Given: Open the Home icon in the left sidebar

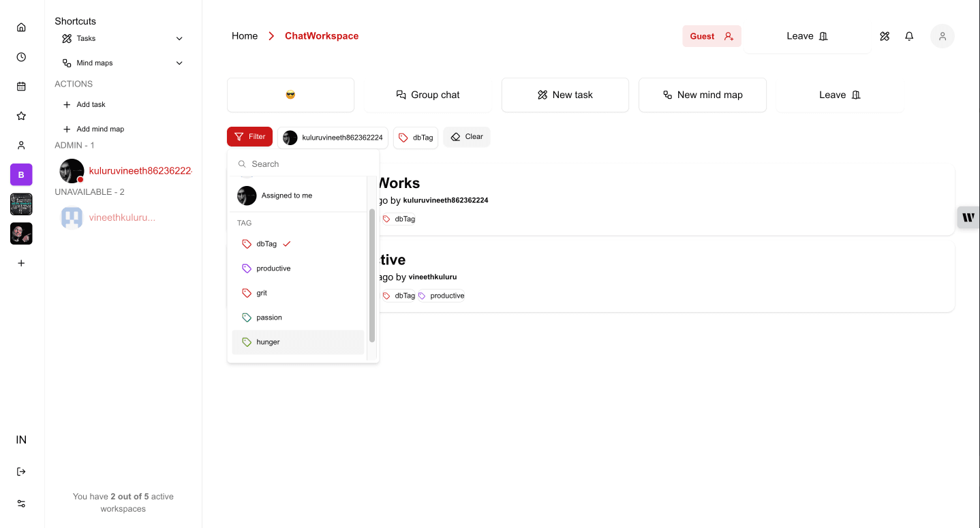Looking at the screenshot, I should point(21,27).
